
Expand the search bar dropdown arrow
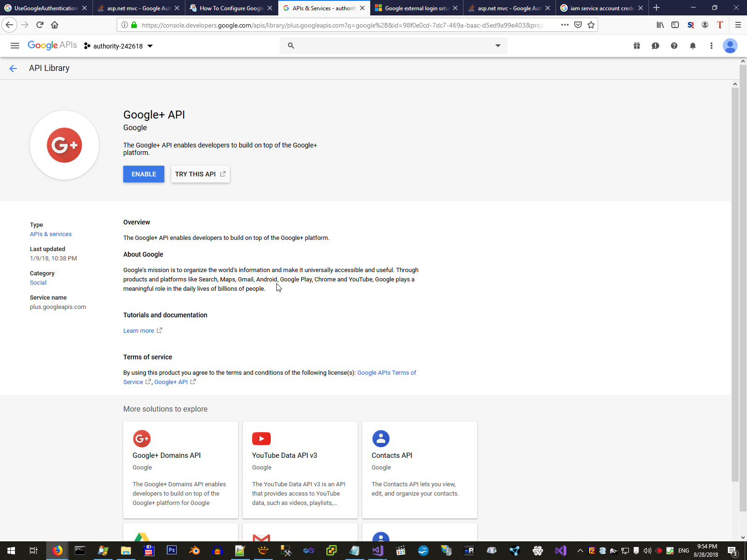coord(498,46)
